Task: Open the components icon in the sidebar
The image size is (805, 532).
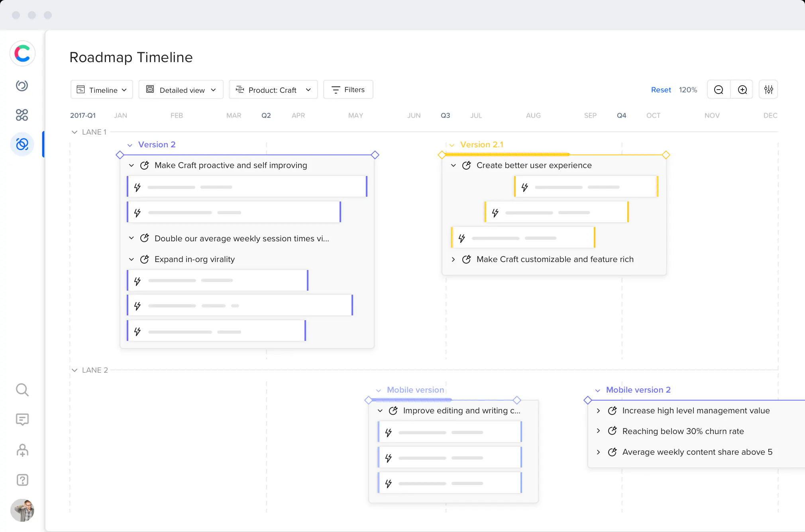Action: (x=22, y=115)
